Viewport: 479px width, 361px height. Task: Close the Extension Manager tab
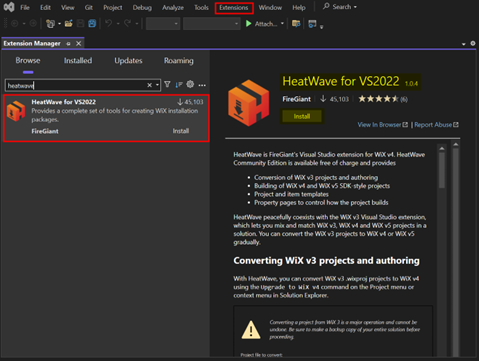[x=78, y=44]
